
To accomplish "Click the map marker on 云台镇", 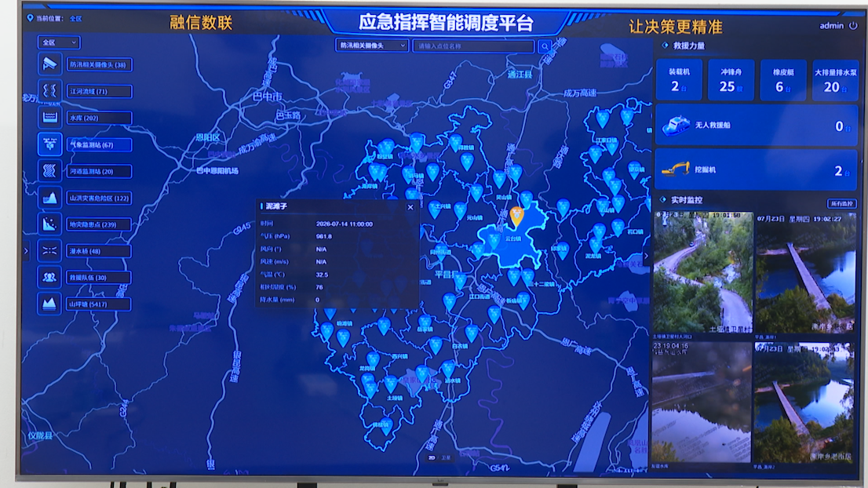I will 494,239.
